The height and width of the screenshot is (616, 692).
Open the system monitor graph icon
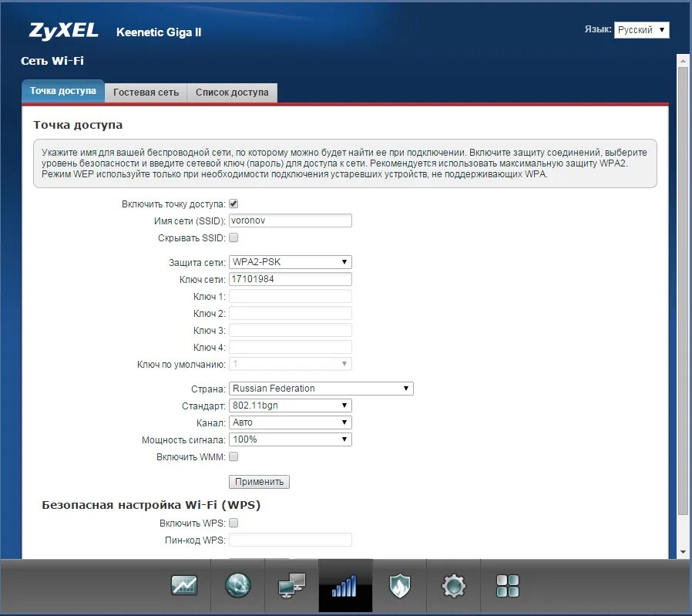click(x=184, y=587)
